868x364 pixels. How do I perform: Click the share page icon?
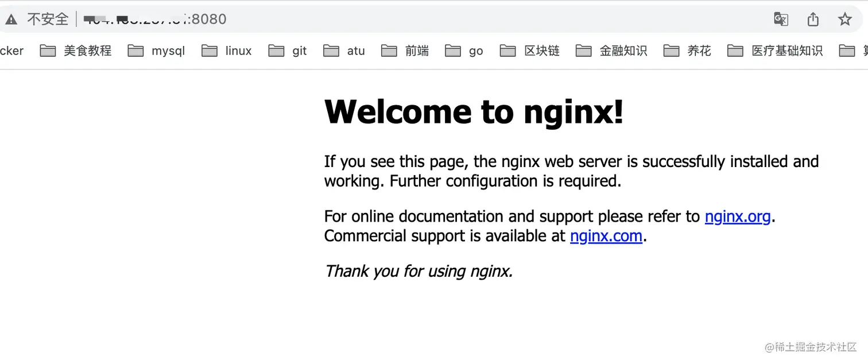813,20
